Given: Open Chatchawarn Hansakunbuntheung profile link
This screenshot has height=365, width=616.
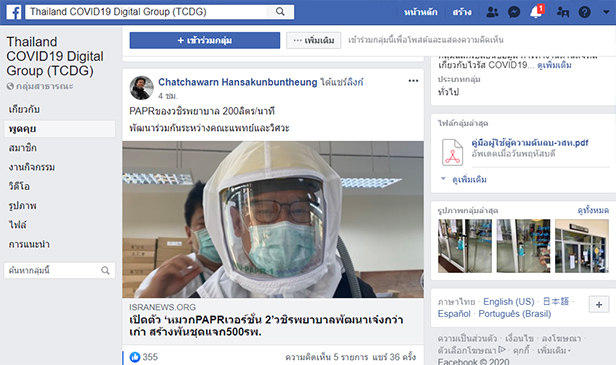Looking at the screenshot, I should click(238, 82).
